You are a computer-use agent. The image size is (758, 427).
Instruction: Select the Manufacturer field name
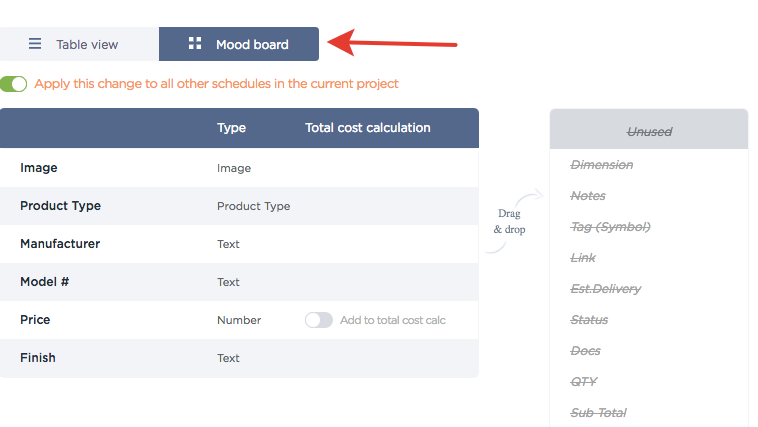coord(60,244)
